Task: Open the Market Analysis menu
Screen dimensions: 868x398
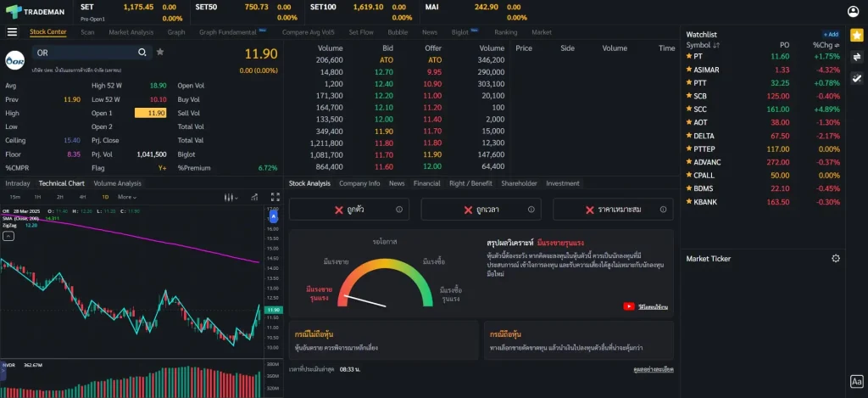Action: pos(131,32)
